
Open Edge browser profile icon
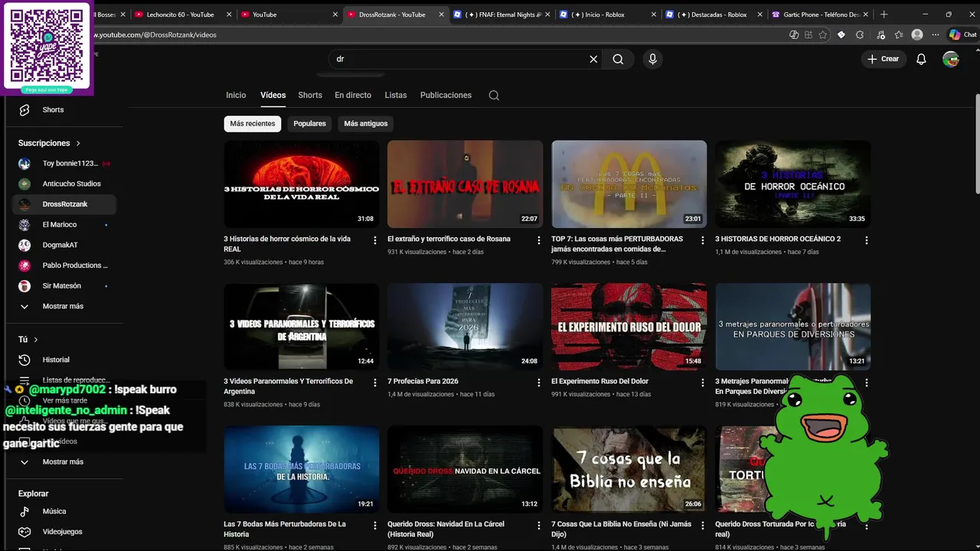pos(917,34)
